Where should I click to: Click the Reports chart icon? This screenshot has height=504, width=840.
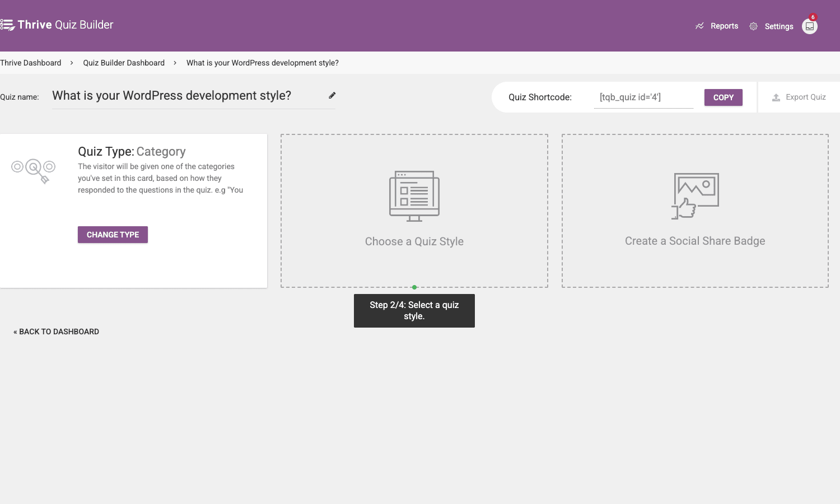(699, 26)
